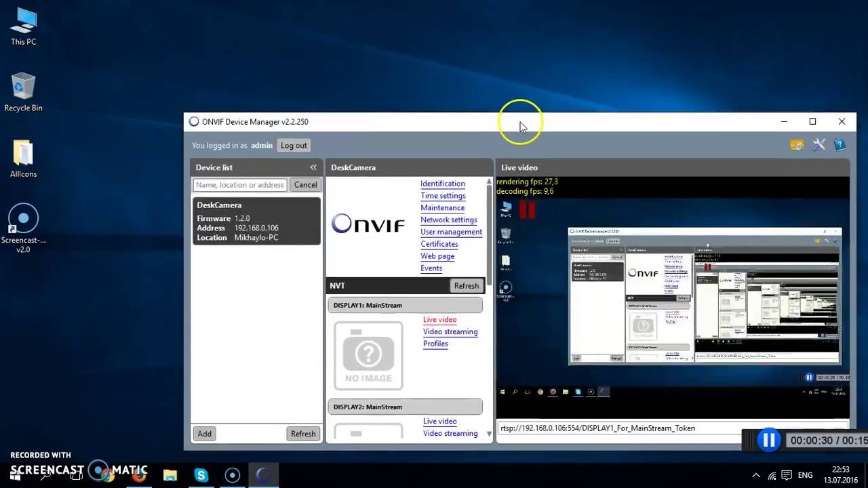Image resolution: width=868 pixels, height=488 pixels.
Task: Click the decoding fps 9,6 readout
Action: click(x=525, y=191)
